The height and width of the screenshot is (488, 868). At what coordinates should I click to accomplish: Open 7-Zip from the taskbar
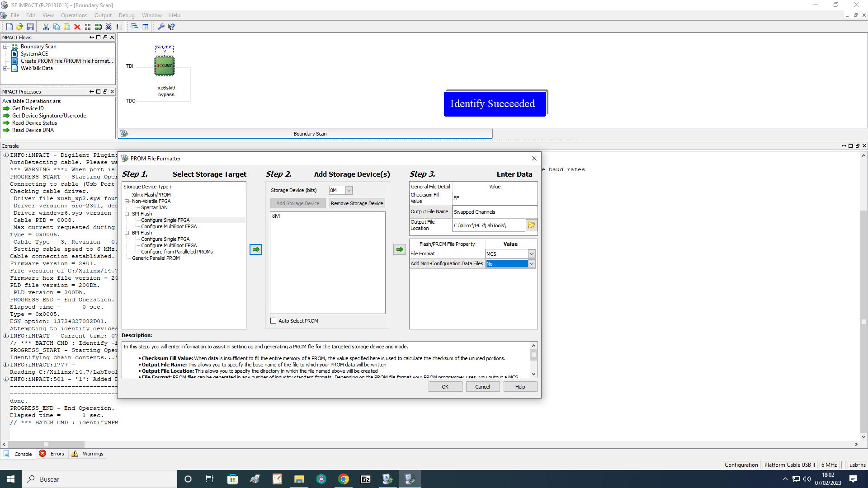(366, 479)
